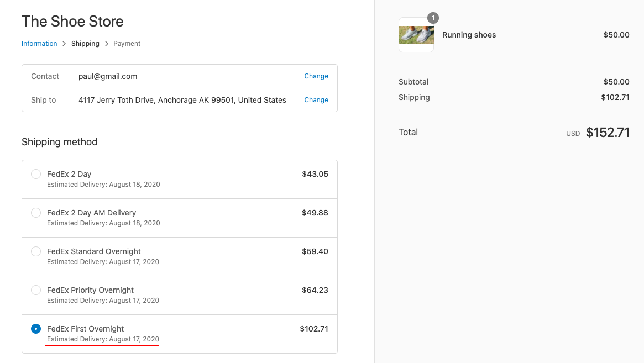Viewport: 644px width, 363px height.
Task: Open The Shoe Store title
Action: click(72, 22)
